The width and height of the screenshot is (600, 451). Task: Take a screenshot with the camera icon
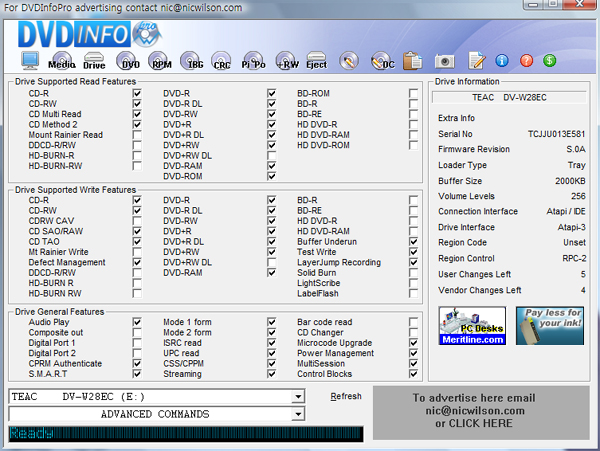pos(445,61)
